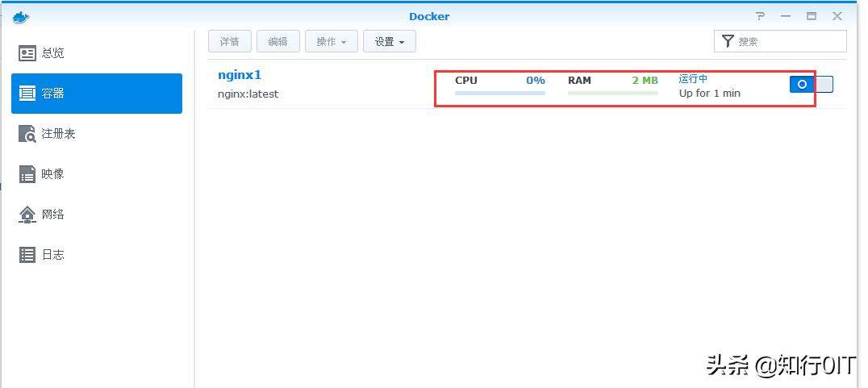868x388 pixels.
Task: Focus the 搜索 search input field
Action: [781, 41]
